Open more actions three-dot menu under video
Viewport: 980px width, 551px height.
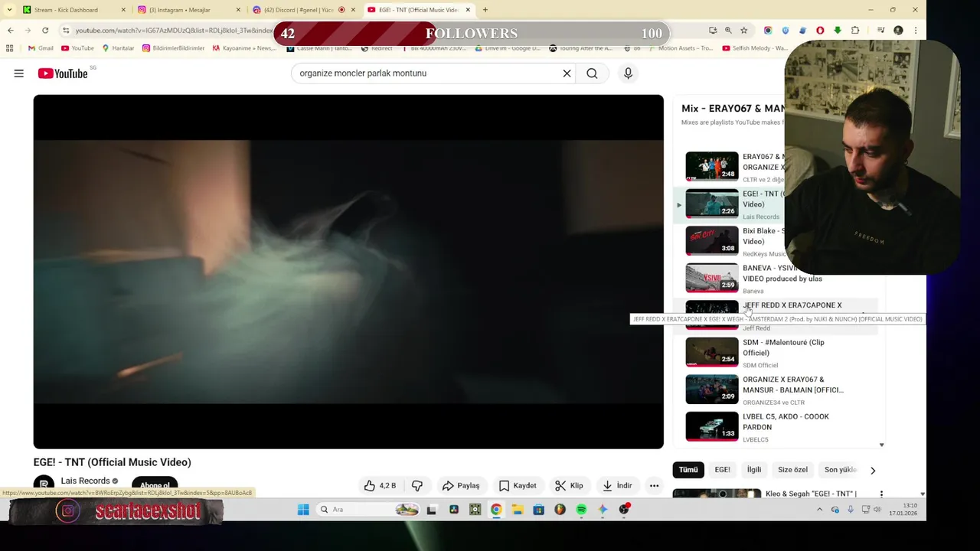point(654,485)
